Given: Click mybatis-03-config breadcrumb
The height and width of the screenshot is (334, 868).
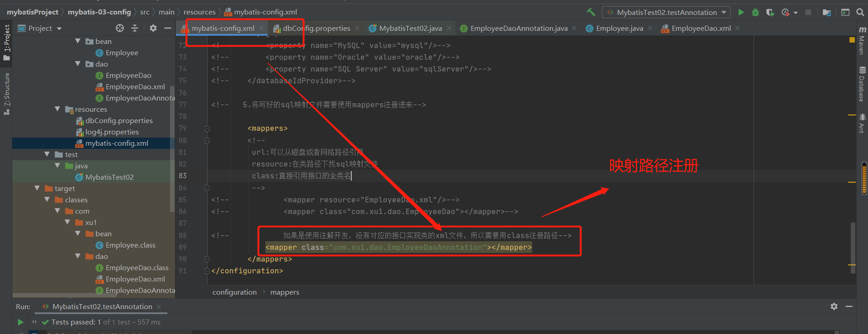Looking at the screenshot, I should point(99,12).
